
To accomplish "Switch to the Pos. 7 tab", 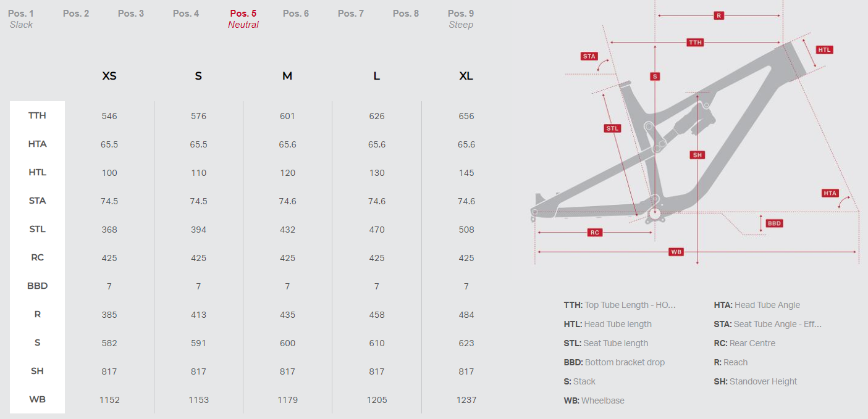I will [x=351, y=14].
